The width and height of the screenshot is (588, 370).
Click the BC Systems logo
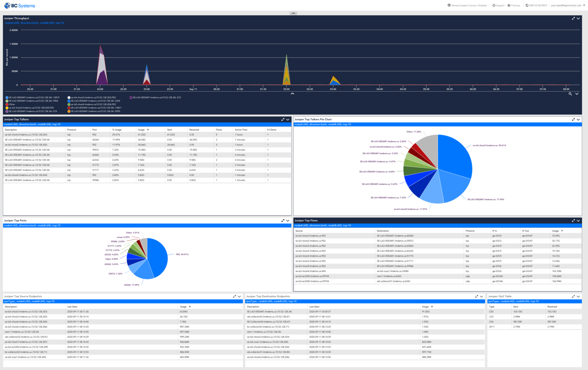(x=19, y=5)
